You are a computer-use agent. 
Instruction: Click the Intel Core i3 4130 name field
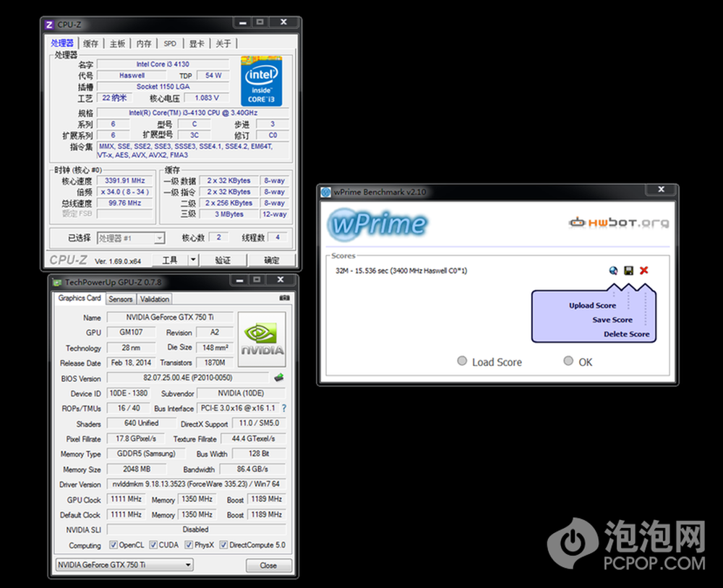[163, 64]
